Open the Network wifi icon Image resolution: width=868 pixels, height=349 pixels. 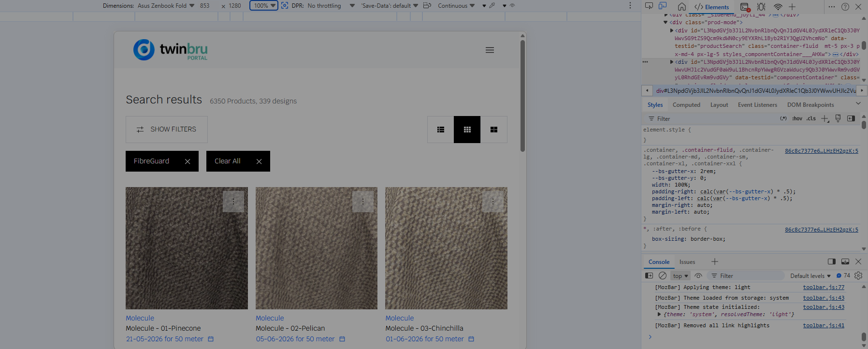coord(778,7)
